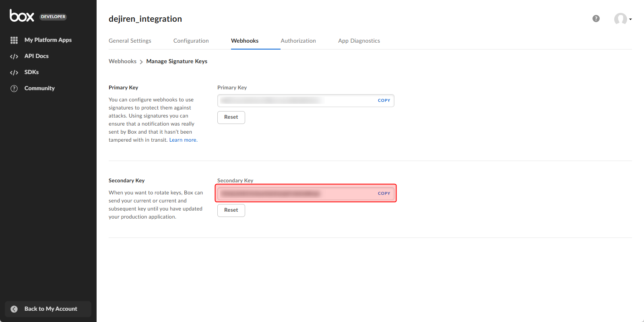Click the breadcrumb chevron separator
Viewport: 644px width, 322px height.
click(x=141, y=62)
